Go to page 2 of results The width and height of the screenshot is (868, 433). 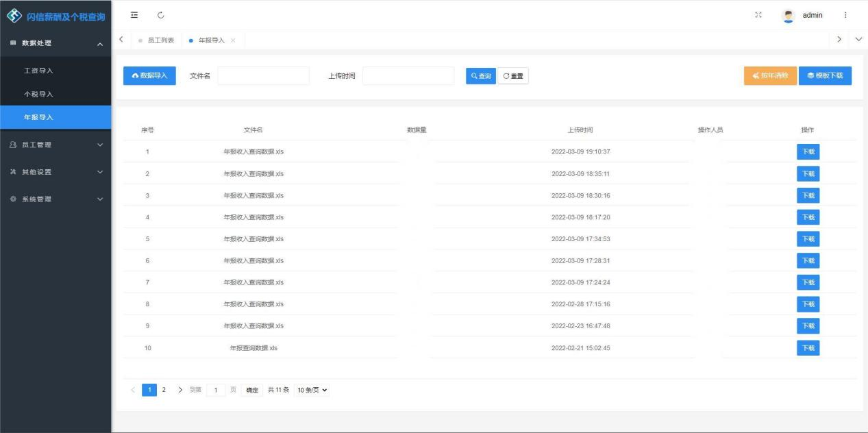click(x=164, y=390)
